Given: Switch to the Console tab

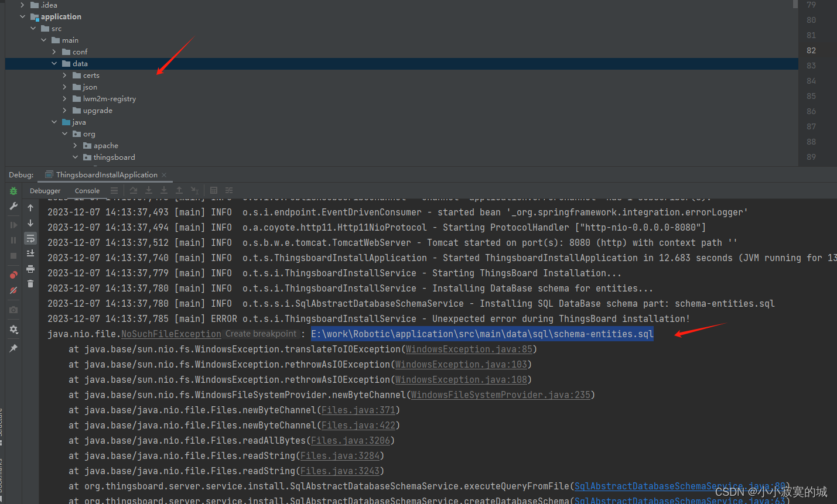Looking at the screenshot, I should 87,191.
